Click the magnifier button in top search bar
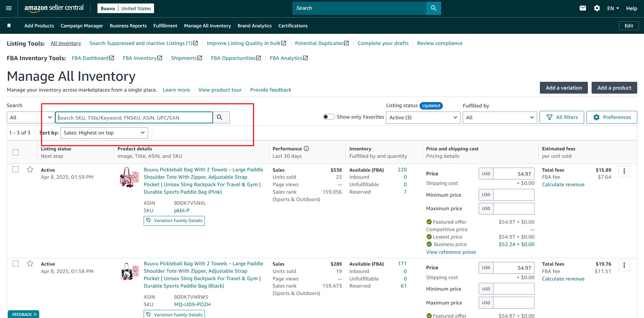 click(433, 8)
